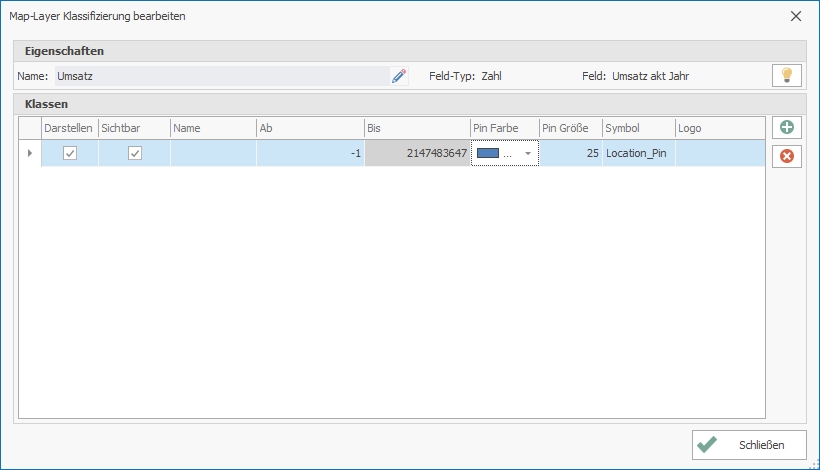The height and width of the screenshot is (470, 820).
Task: Click the row indicator arrow
Action: 29,153
